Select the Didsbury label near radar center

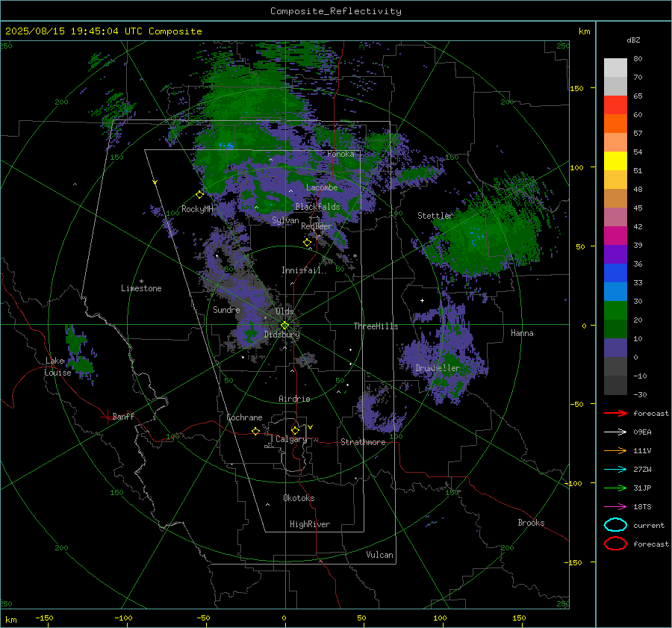[x=281, y=335]
